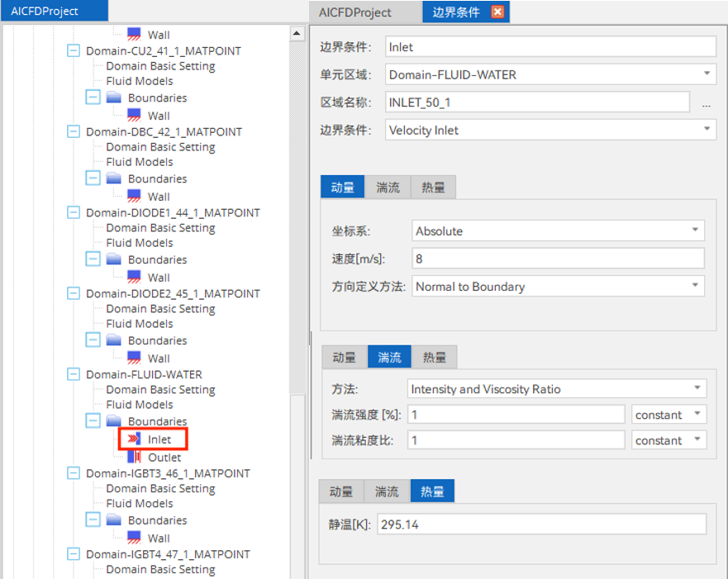The width and height of the screenshot is (728, 579).
Task: Click the Wall icon under Domain-DIODE1_44_1_MATPOINT
Action: tap(134, 277)
